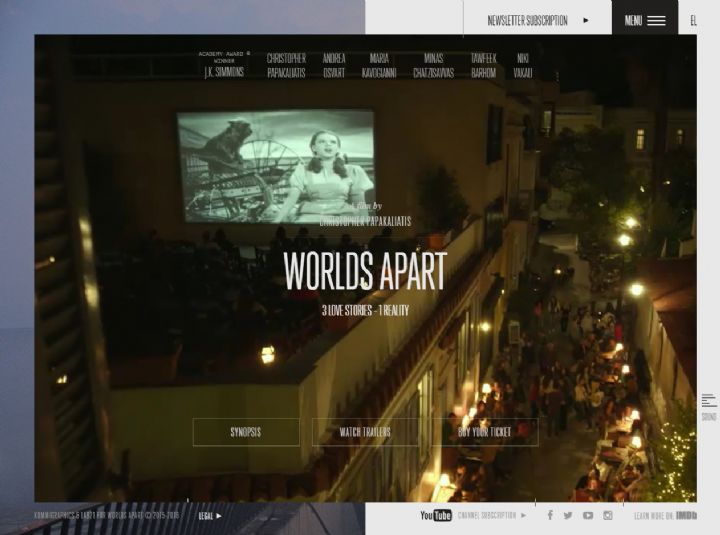Open the Instagram icon in footer
The width and height of the screenshot is (720, 535).
click(607, 516)
